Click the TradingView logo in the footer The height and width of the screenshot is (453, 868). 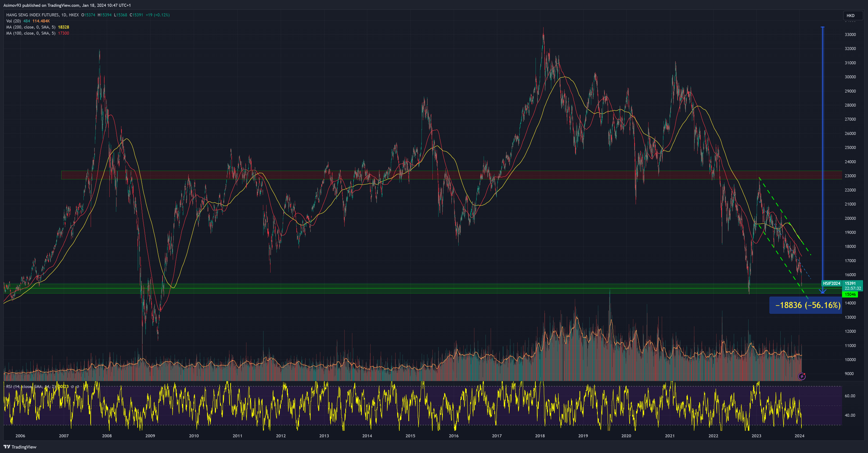click(20, 447)
